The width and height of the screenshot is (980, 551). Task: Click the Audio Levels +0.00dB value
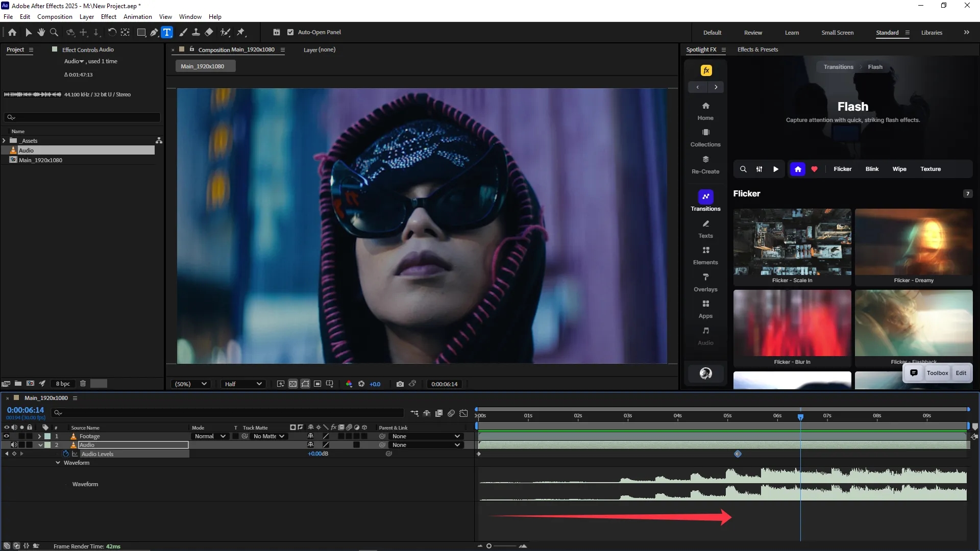[318, 454]
